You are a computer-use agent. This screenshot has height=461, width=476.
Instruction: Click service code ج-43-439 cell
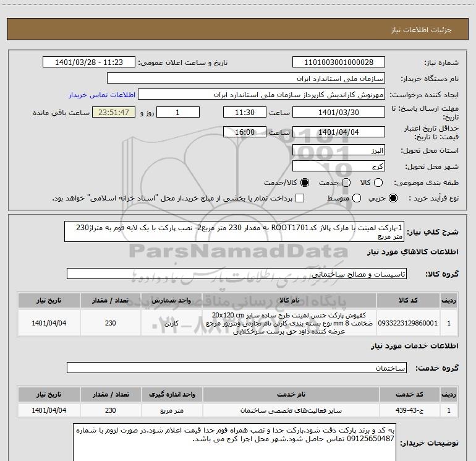409,410
